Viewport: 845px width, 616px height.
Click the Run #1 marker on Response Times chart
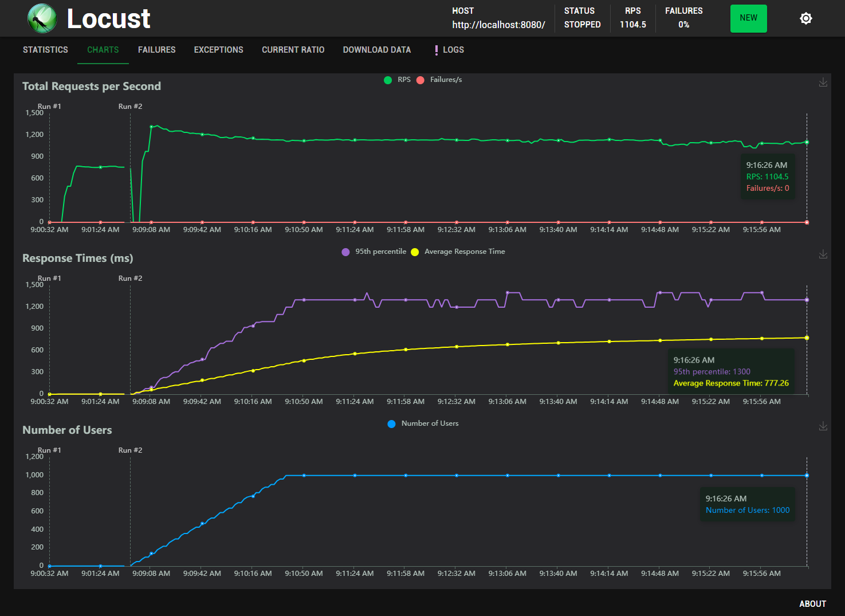click(49, 278)
